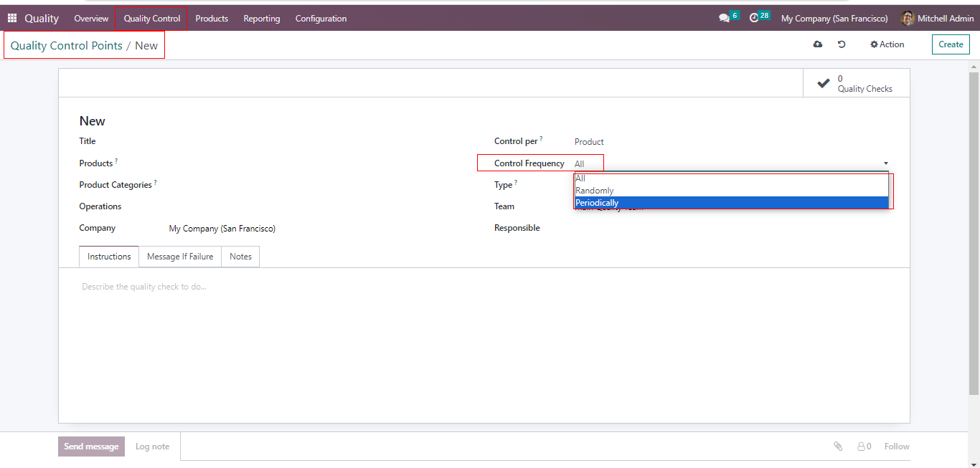Open the apps grid menu icon

coord(12,19)
